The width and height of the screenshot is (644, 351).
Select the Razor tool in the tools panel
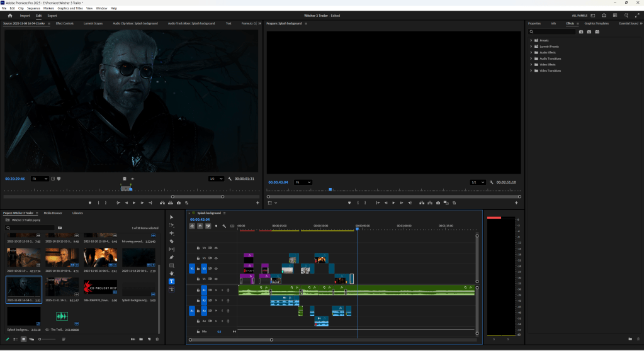click(x=172, y=241)
